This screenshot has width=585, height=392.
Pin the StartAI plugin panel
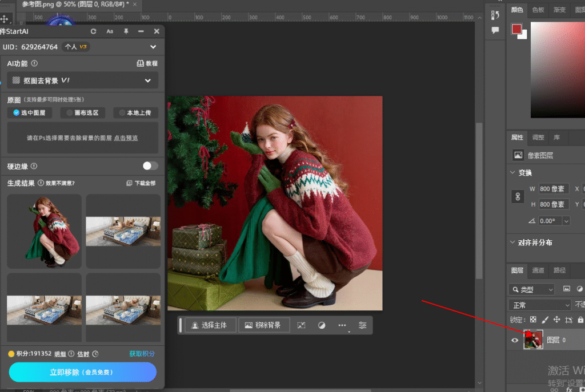coord(126,31)
